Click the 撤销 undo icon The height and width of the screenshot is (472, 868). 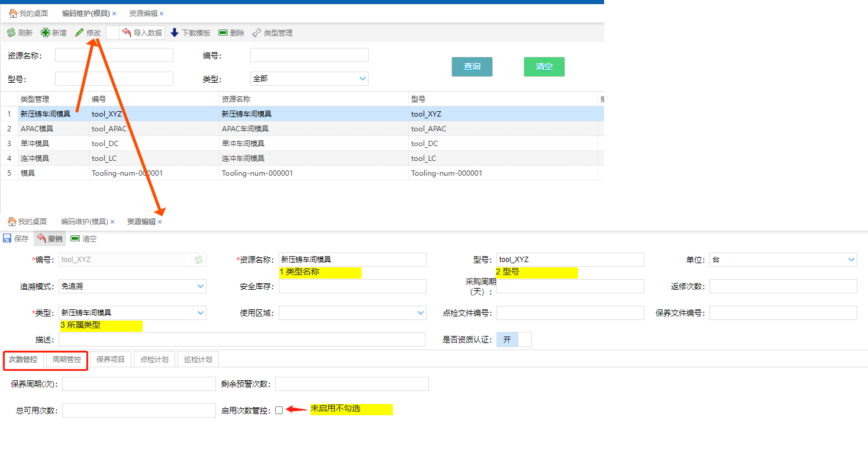click(41, 238)
